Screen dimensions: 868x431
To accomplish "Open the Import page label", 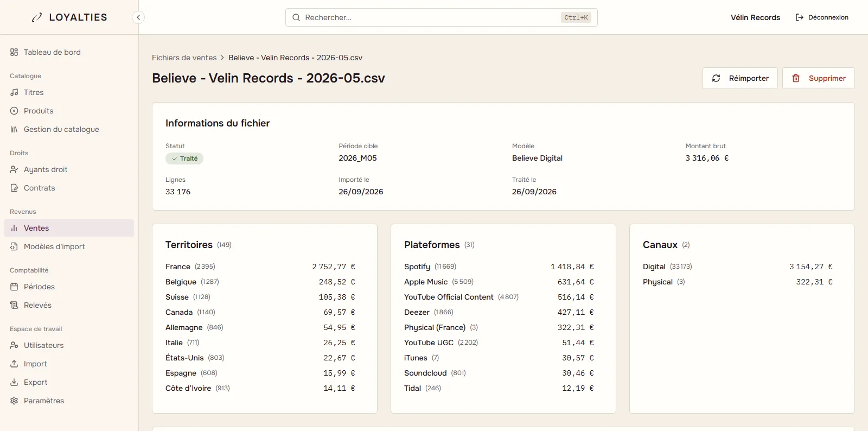I will point(35,364).
